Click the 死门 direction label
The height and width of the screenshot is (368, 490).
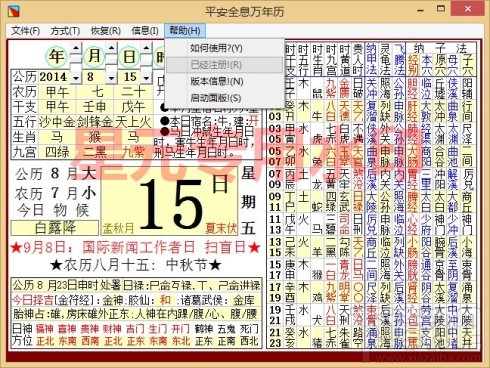click(x=249, y=329)
